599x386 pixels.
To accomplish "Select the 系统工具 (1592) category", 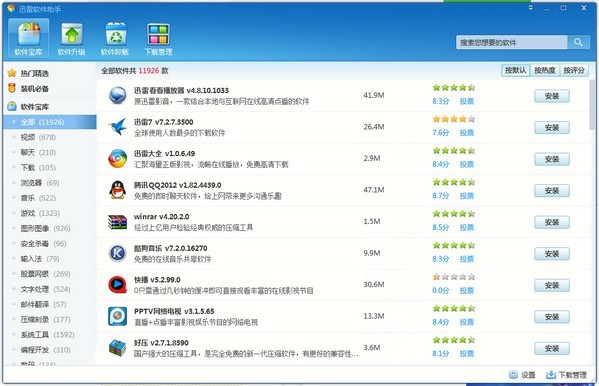I will pyautogui.click(x=47, y=335).
